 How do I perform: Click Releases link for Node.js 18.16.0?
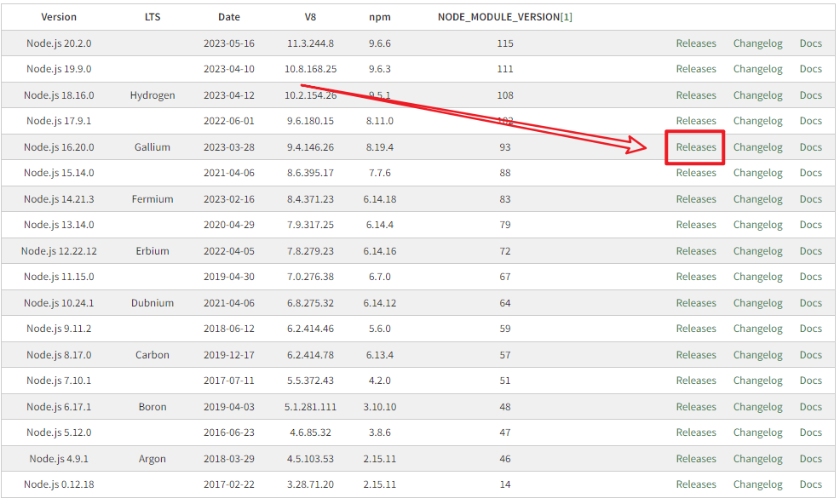[x=696, y=95]
